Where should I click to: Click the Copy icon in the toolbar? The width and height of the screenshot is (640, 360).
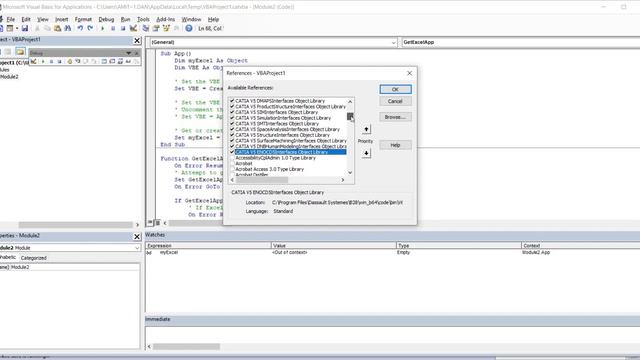click(x=47, y=29)
